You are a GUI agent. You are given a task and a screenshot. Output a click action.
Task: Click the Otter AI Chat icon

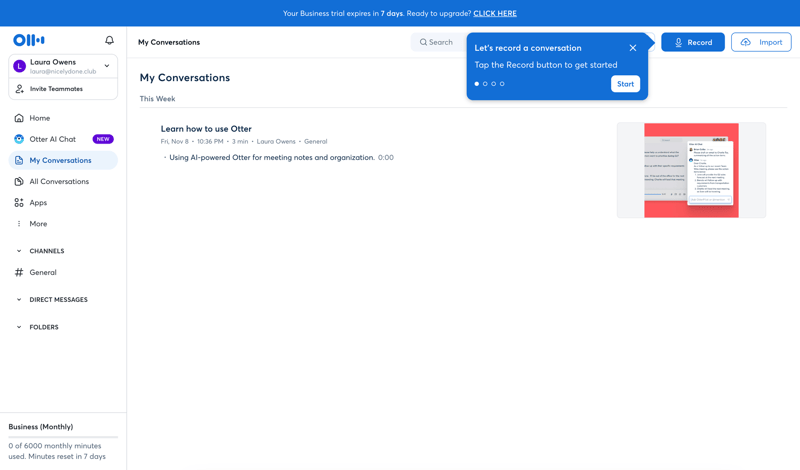click(x=19, y=139)
